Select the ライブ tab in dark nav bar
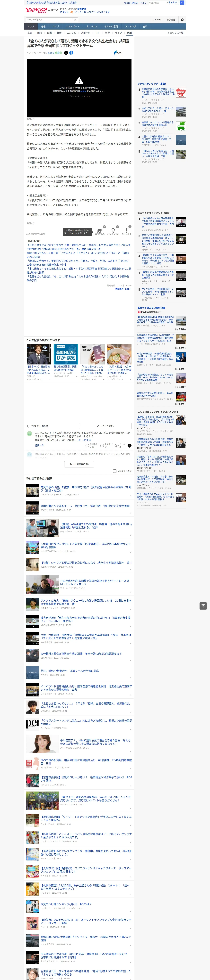The width and height of the screenshot is (210, 980). click(x=56, y=27)
